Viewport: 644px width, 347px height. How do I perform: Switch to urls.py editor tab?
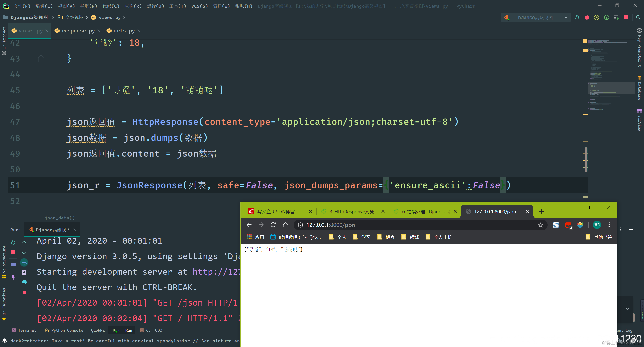124,31
